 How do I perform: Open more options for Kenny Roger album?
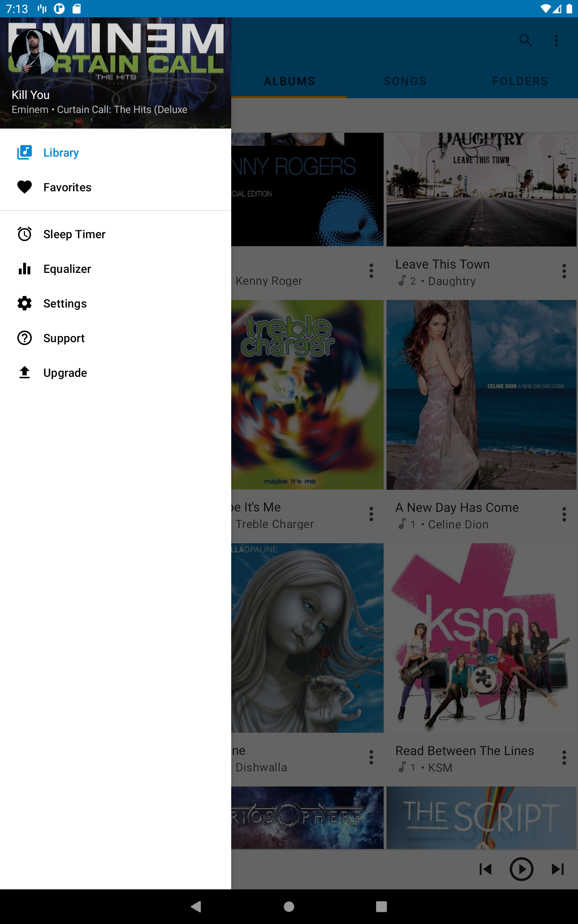(x=371, y=271)
